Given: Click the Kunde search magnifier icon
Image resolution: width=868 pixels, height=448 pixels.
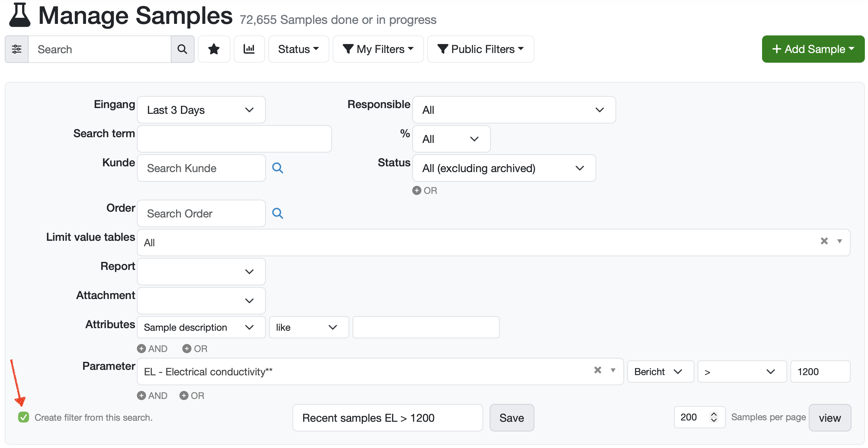Looking at the screenshot, I should coord(277,168).
